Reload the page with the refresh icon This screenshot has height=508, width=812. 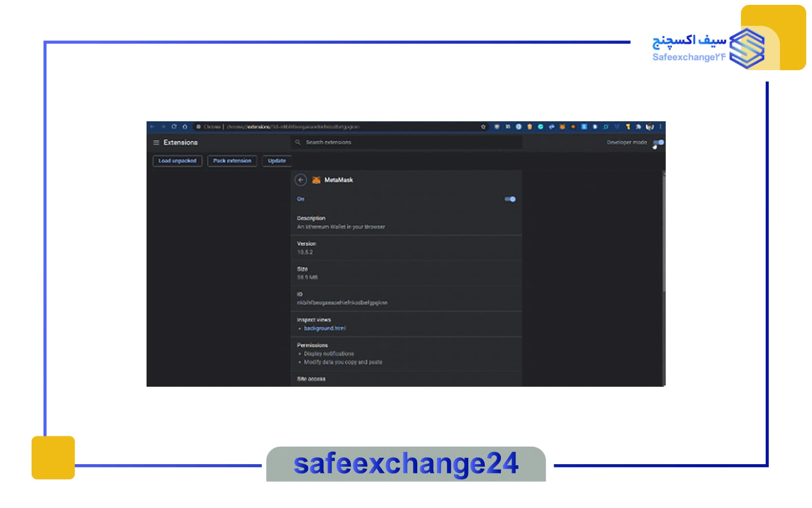pyautogui.click(x=174, y=127)
